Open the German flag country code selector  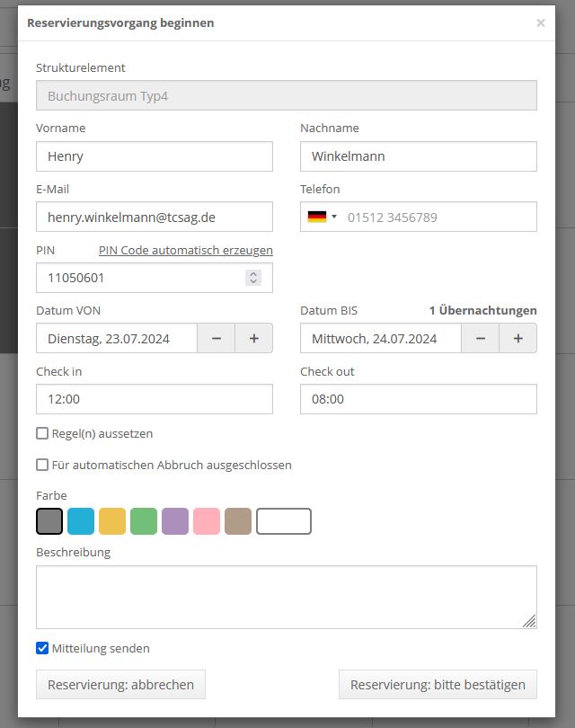tap(322, 217)
